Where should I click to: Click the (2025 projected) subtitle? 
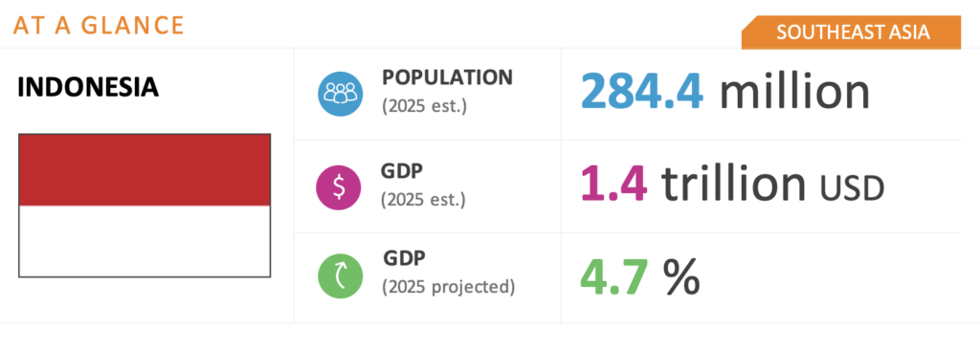point(448,287)
